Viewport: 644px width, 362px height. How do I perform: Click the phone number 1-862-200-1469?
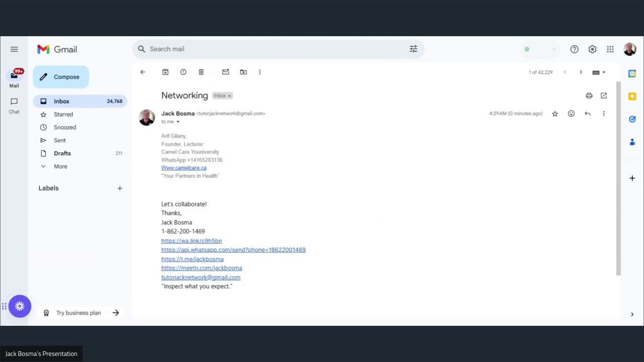pyautogui.click(x=183, y=231)
